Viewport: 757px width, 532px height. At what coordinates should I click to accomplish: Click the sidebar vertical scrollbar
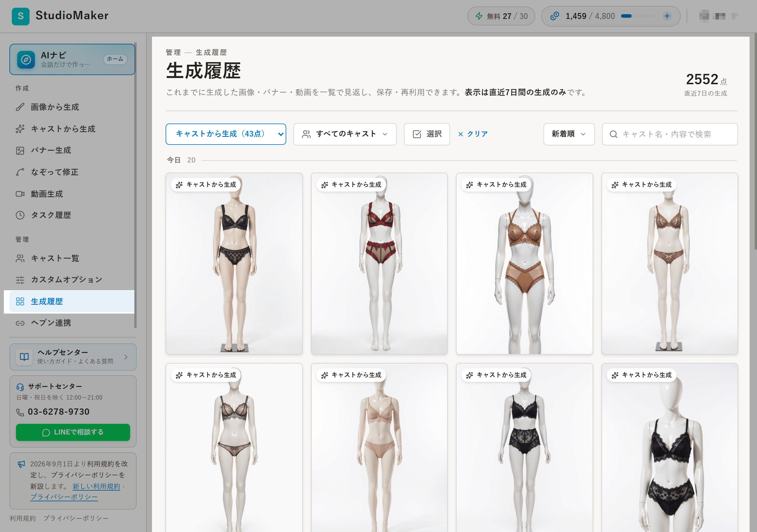[x=135, y=185]
